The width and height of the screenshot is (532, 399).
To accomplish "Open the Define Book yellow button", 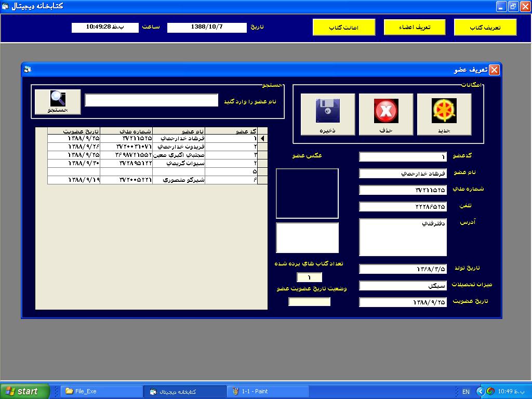I will [485, 28].
